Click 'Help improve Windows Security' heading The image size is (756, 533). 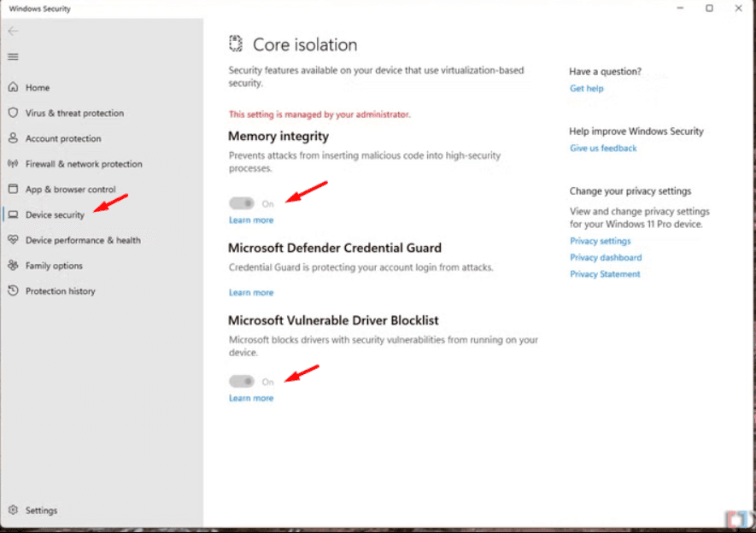coord(636,131)
